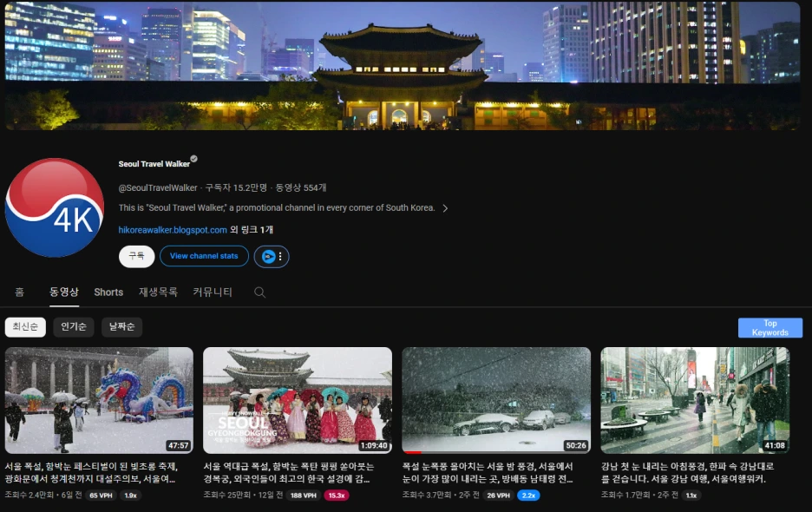This screenshot has height=512, width=812.
Task: Switch to the 홈 tab
Action: 19,292
